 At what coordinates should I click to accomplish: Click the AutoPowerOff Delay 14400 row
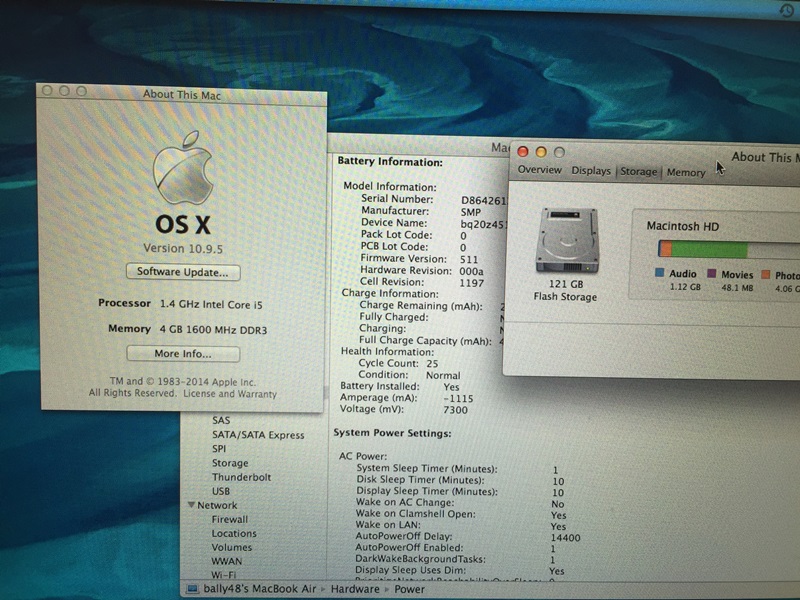(x=468, y=537)
